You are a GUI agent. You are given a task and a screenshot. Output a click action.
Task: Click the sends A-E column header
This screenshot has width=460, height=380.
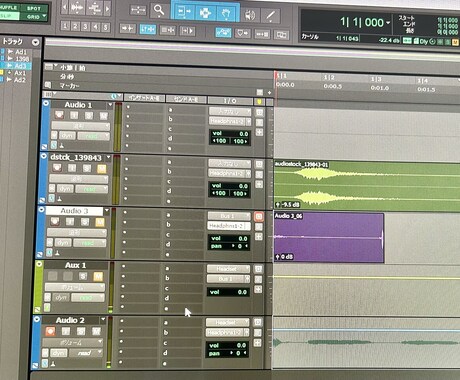[x=186, y=99]
